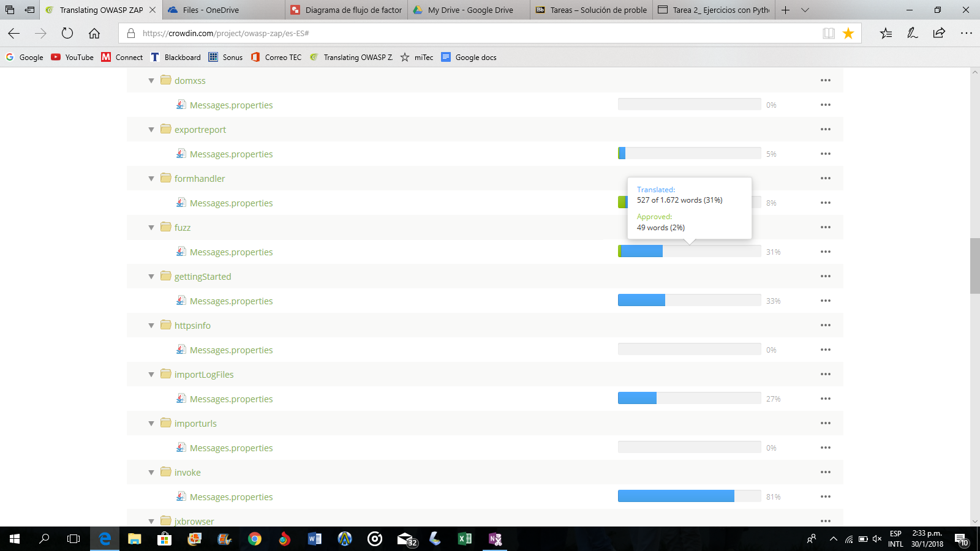The image size is (980, 551).
Task: Show the tab list dropdown chevron
Action: 805,10
